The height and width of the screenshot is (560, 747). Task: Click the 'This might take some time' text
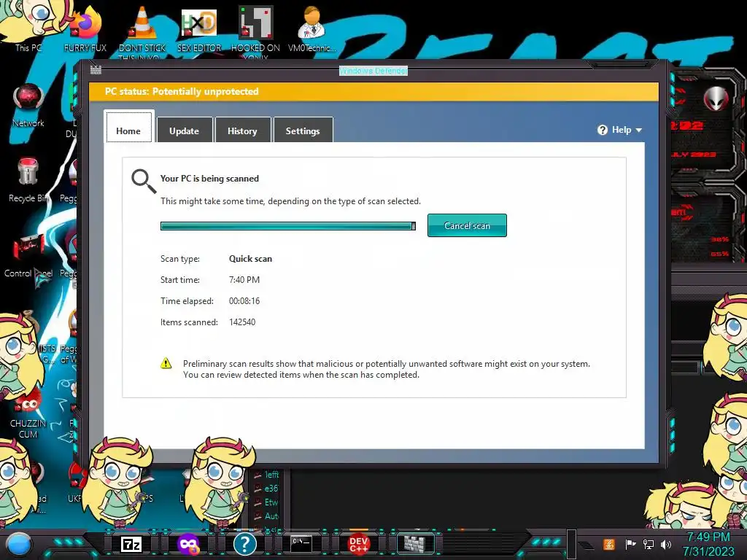point(290,201)
